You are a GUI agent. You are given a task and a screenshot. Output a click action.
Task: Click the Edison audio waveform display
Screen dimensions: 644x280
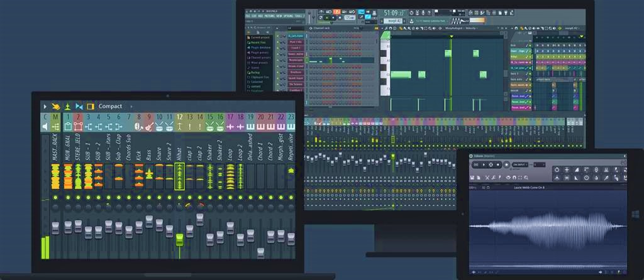[x=548, y=226]
